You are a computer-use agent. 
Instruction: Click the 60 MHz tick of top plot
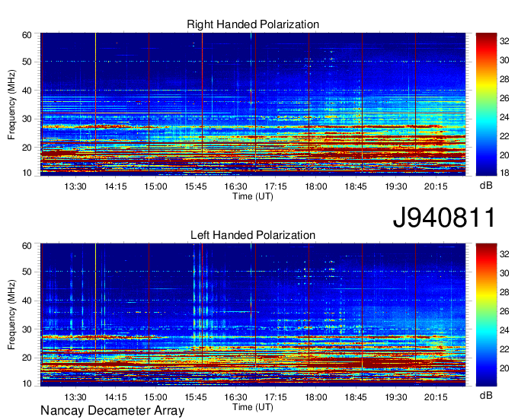27,35
